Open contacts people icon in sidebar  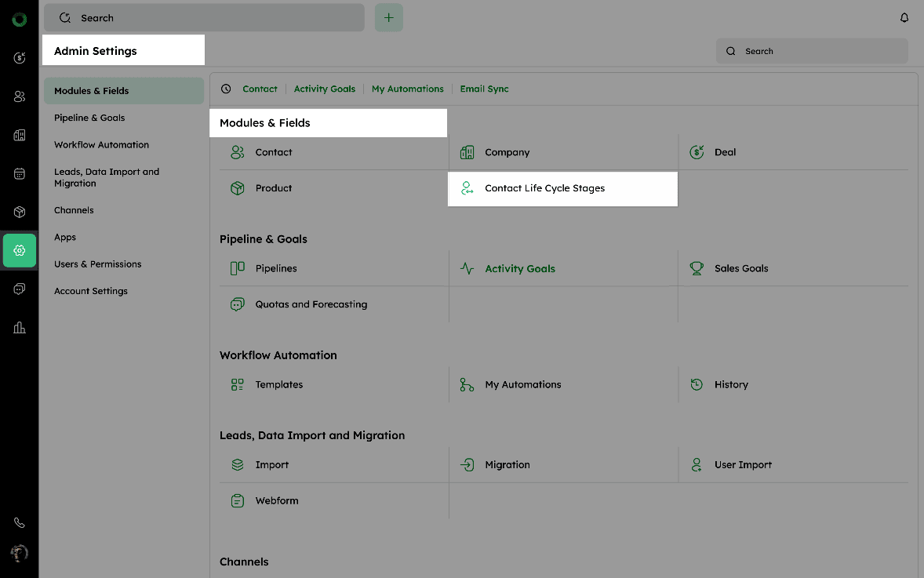(x=20, y=96)
